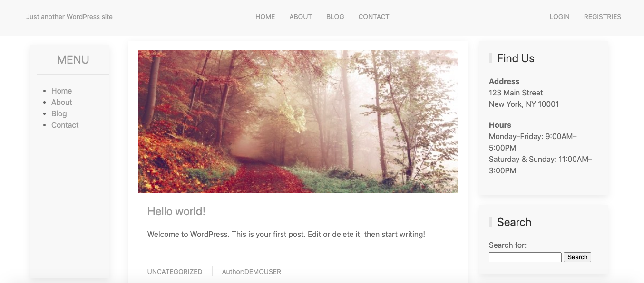Select CONTACT in the top navigation

(x=374, y=17)
